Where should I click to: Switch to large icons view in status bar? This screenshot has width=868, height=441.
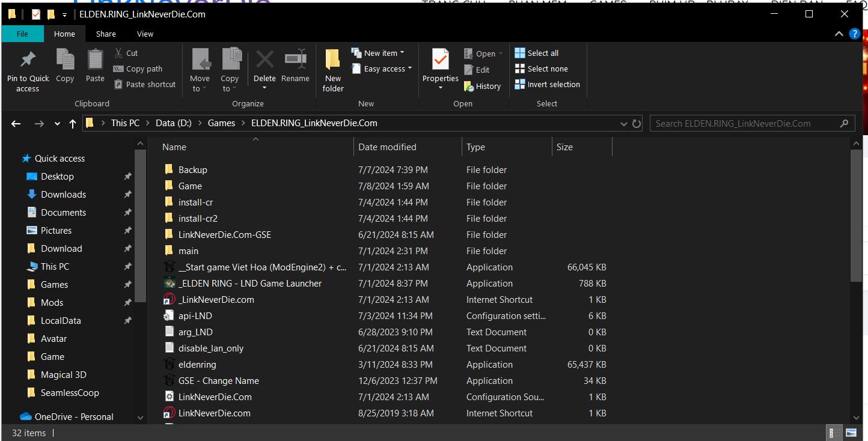tap(851, 433)
